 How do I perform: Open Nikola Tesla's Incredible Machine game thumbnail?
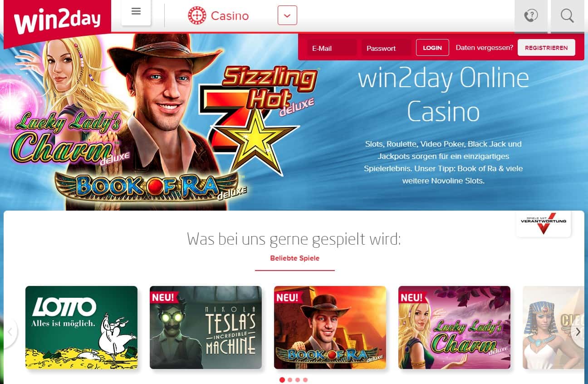pos(206,327)
